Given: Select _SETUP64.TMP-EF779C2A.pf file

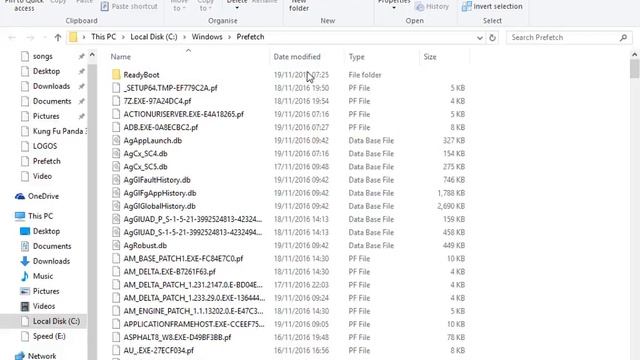Looking at the screenshot, I should tap(170, 88).
